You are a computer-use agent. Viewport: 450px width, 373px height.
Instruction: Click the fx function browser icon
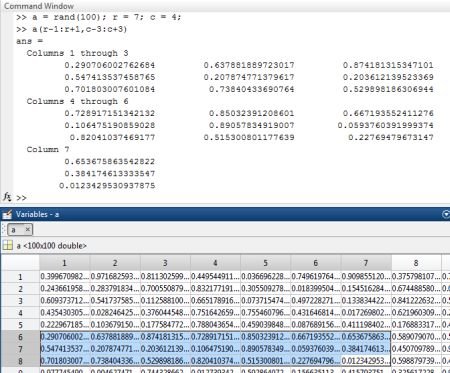pyautogui.click(x=7, y=197)
